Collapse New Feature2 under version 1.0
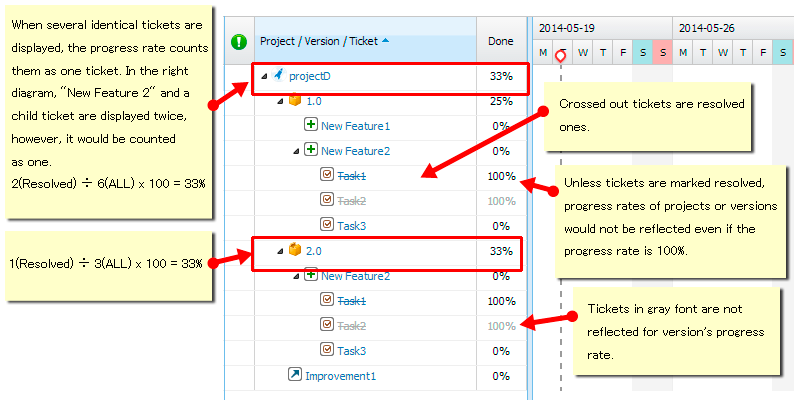This screenshot has height=400, width=794. [296, 151]
